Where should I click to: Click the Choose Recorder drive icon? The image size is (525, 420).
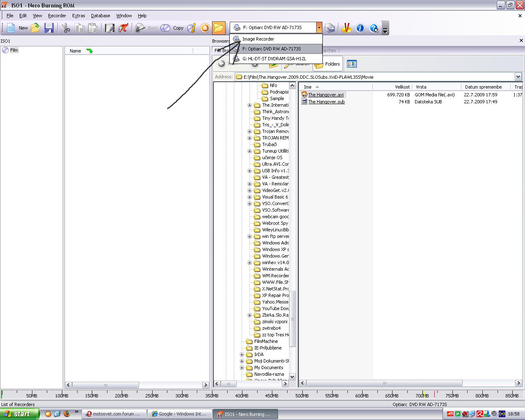pyautogui.click(x=330, y=28)
